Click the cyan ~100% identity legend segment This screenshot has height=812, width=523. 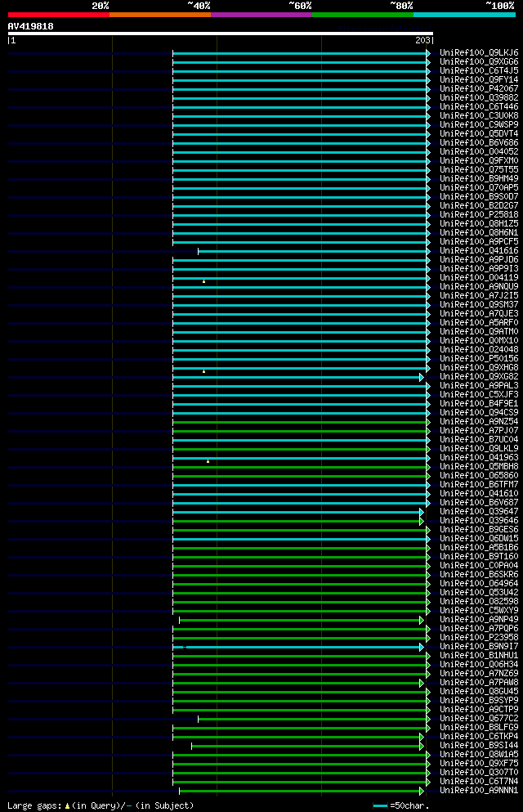tap(464, 15)
